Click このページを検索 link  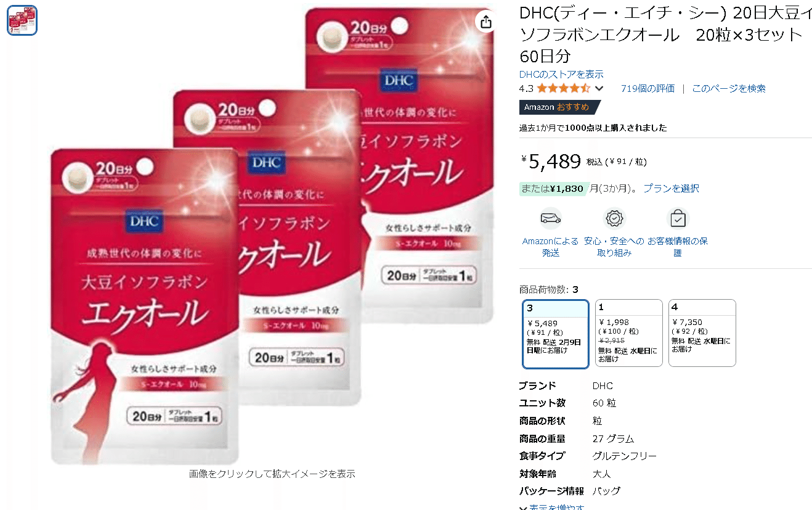(x=729, y=88)
